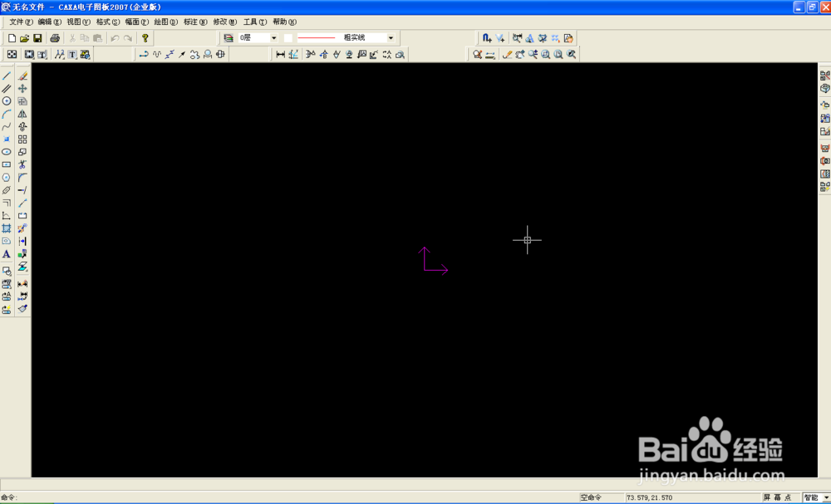Screen dimensions: 831x504
Task: Click the coordinates readout 73.579, 21.570
Action: pyautogui.click(x=649, y=497)
